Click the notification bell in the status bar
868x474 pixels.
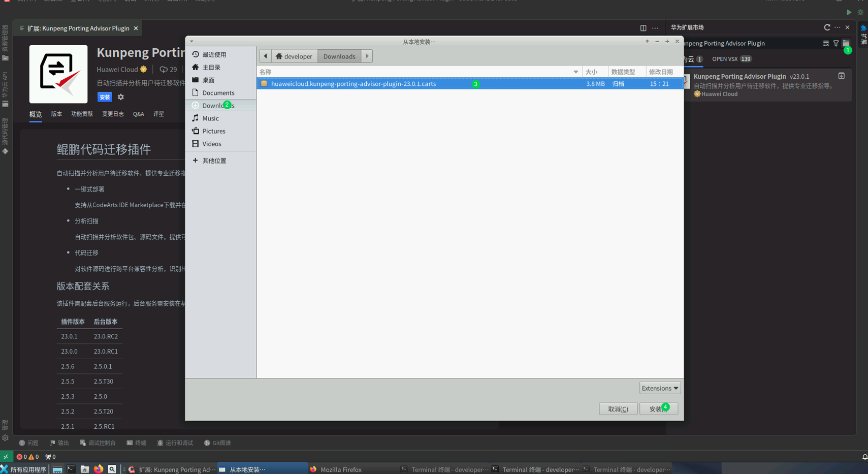864,457
